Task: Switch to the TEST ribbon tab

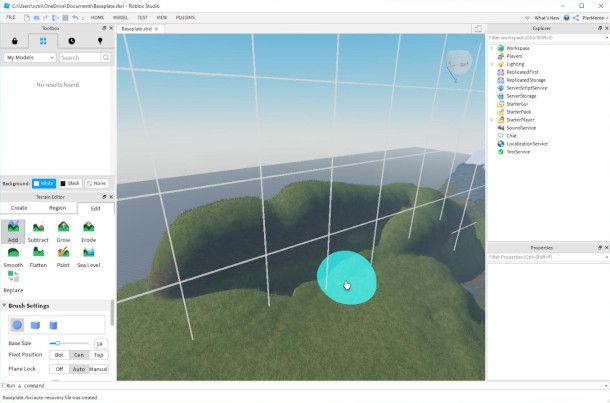Action: (x=142, y=18)
